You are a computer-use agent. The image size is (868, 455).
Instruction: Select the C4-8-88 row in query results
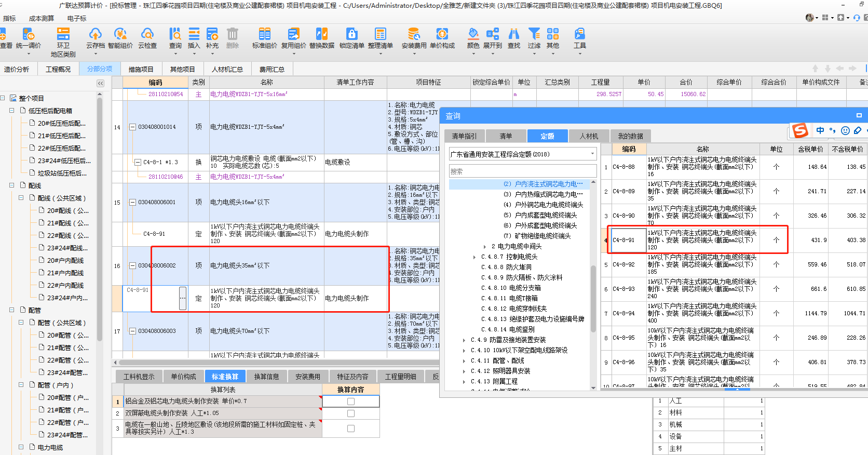(735, 167)
